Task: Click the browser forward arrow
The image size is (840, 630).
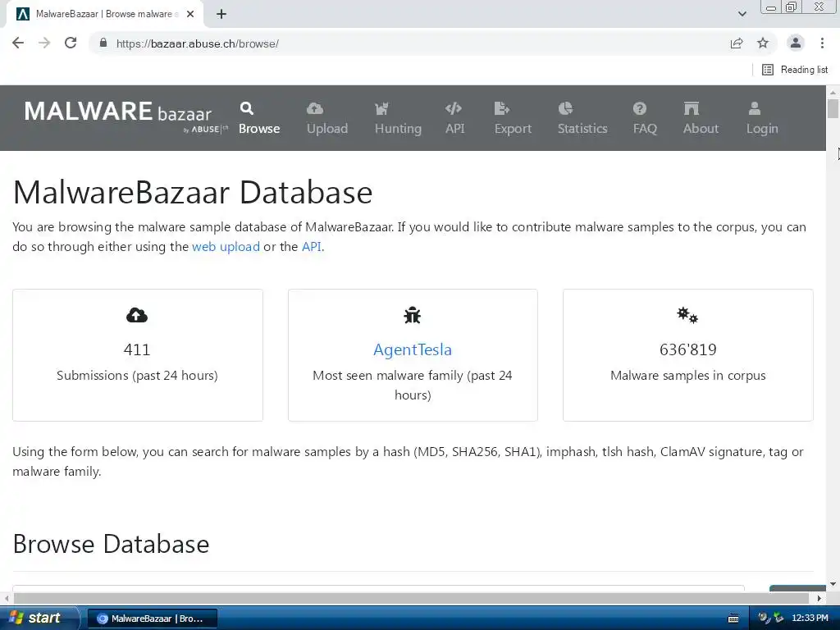Action: click(44, 43)
